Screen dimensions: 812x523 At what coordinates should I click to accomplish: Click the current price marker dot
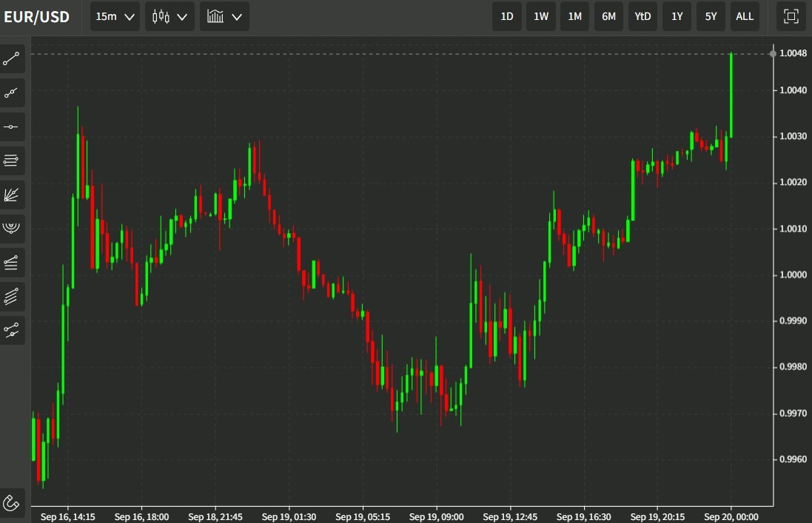click(x=773, y=54)
